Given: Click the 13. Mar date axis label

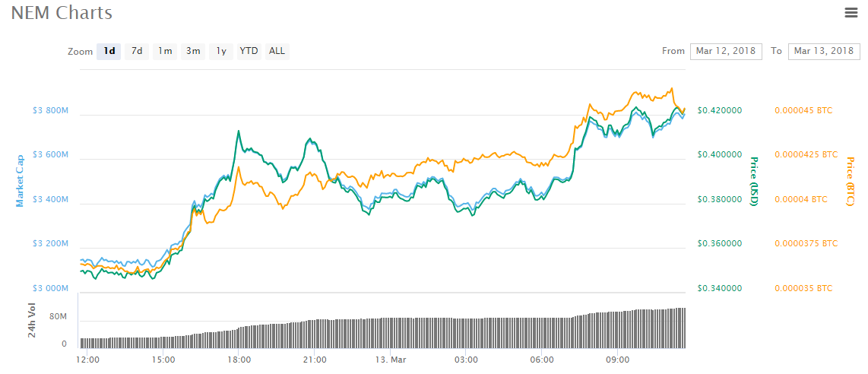Looking at the screenshot, I should [390, 360].
